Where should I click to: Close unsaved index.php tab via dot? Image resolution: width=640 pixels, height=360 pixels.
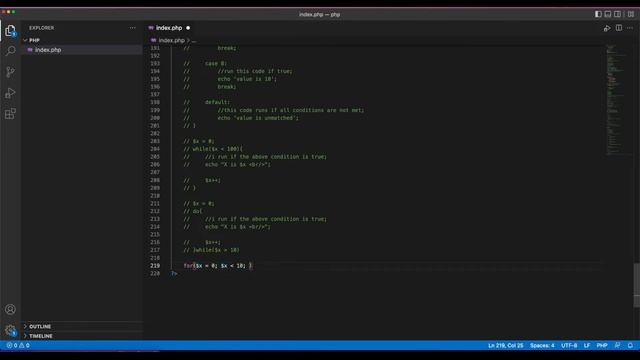pyautogui.click(x=188, y=28)
